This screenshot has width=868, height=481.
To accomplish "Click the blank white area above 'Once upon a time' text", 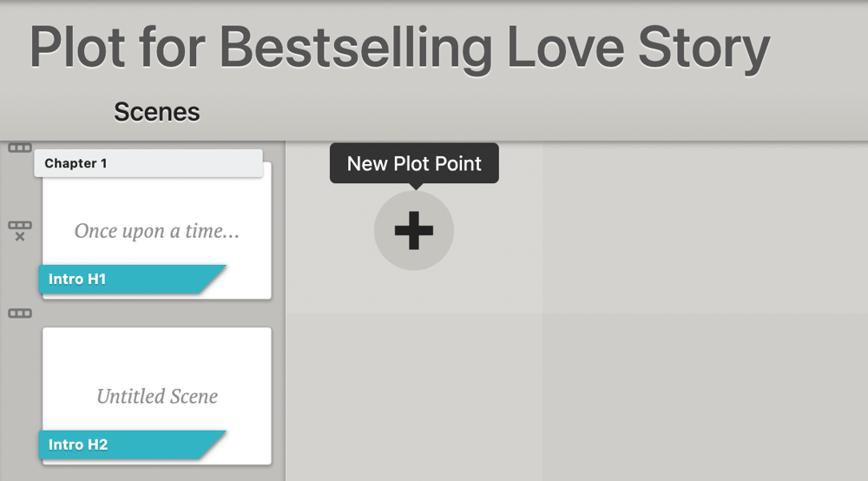I will (x=157, y=198).
